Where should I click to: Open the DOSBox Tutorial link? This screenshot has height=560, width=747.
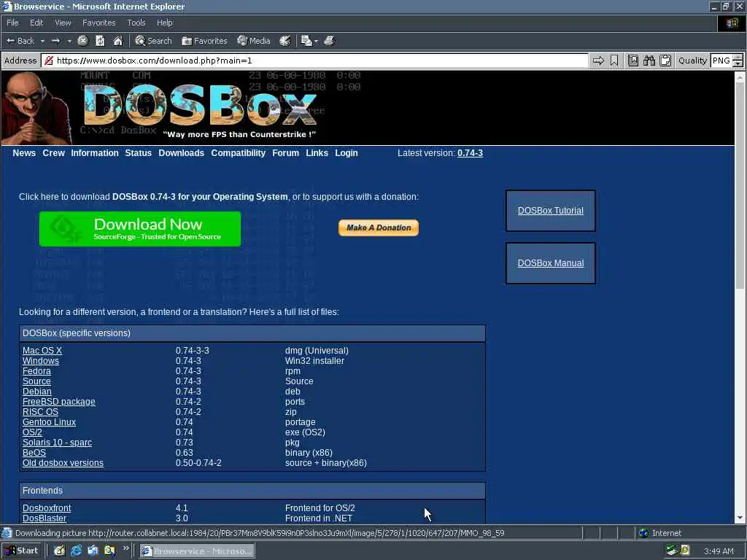[x=550, y=211]
